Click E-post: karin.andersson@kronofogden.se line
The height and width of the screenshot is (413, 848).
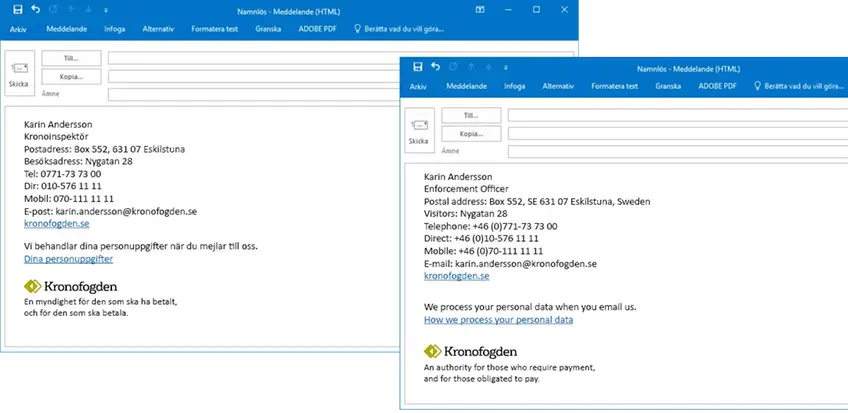(x=110, y=211)
